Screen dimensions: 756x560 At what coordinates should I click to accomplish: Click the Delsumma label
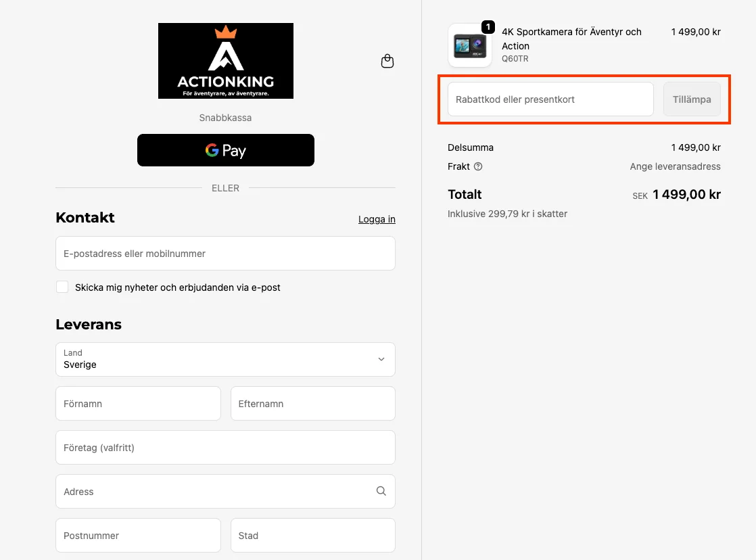[x=471, y=147]
